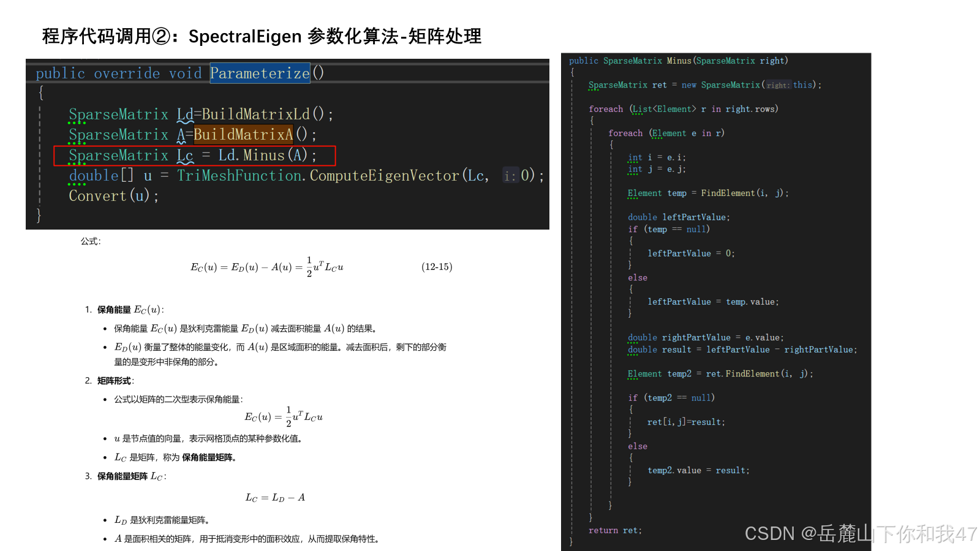980x551 pixels.
Task: Click heading '保角能量矩阵 Lc:' item 3
Action: tap(126, 476)
